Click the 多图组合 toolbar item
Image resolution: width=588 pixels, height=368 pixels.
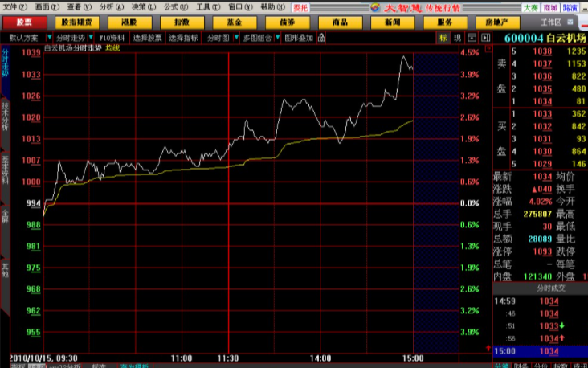click(x=257, y=38)
